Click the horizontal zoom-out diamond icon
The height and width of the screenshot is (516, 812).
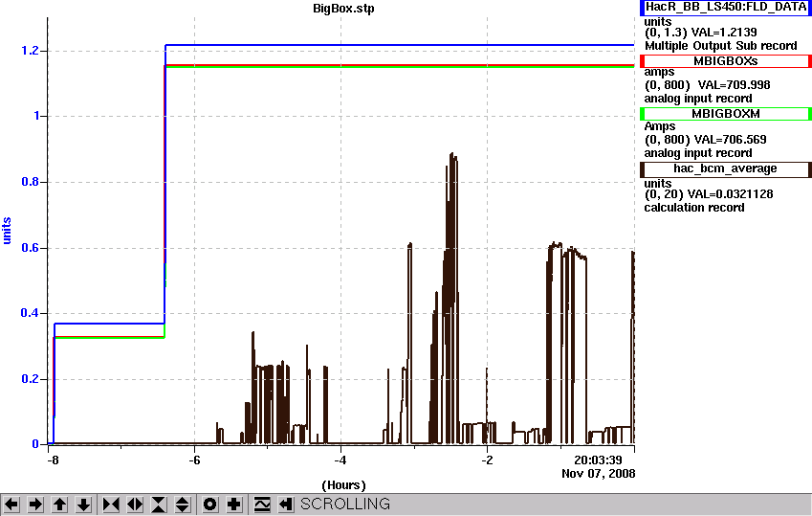135,505
